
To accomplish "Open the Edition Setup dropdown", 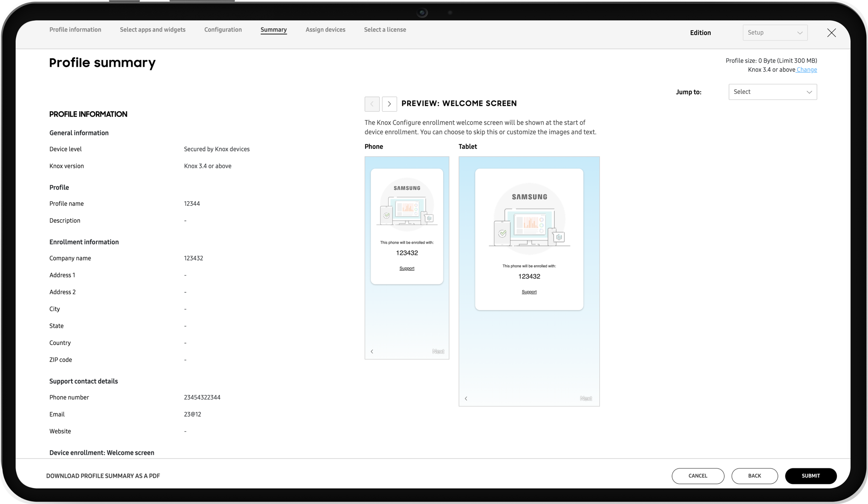I will coord(775,33).
